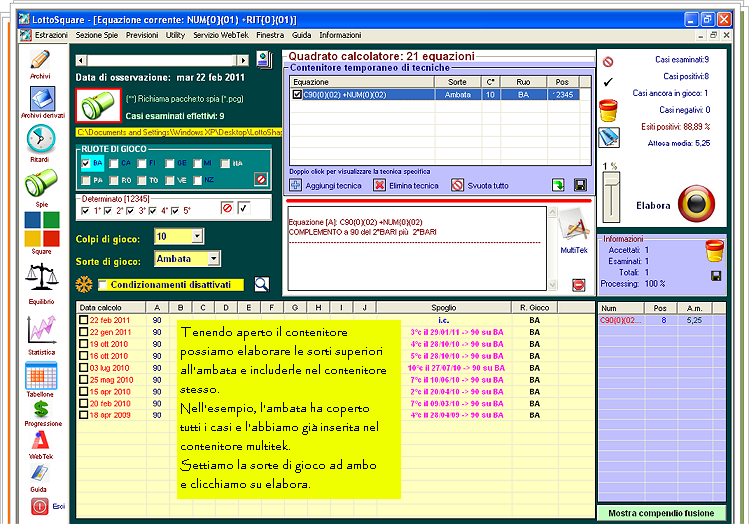Open the Tabellone calendar icon
The width and height of the screenshot is (749, 524).
tap(41, 376)
